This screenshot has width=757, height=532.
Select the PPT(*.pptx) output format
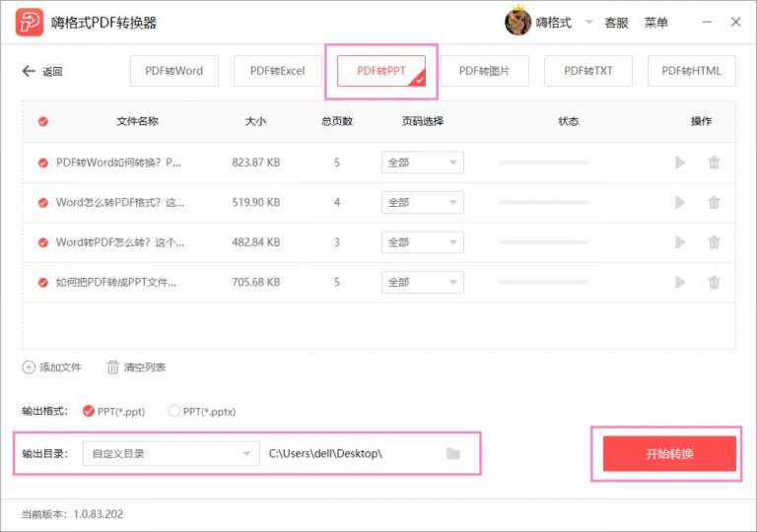202,411
